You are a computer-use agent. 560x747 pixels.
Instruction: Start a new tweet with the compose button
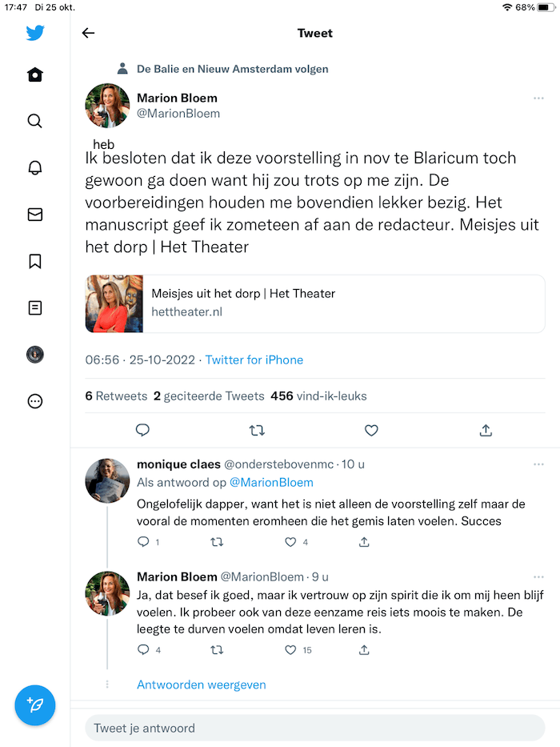pos(34,705)
